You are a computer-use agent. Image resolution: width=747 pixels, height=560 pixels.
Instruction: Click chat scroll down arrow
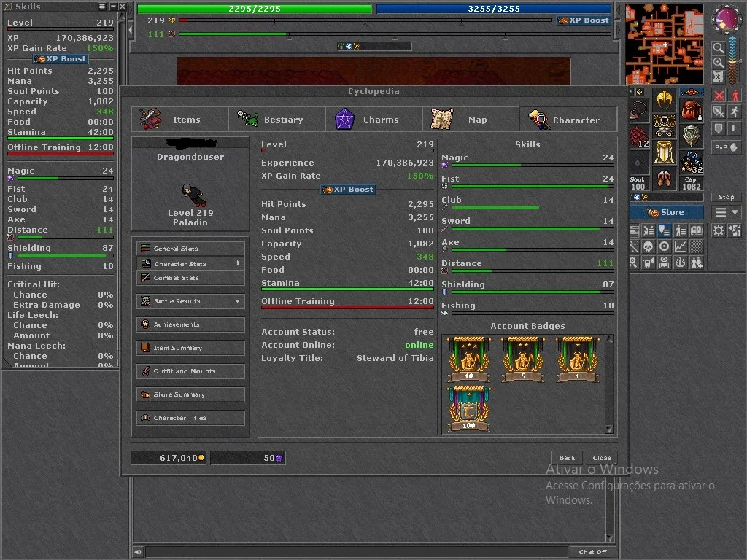pyautogui.click(x=611, y=537)
